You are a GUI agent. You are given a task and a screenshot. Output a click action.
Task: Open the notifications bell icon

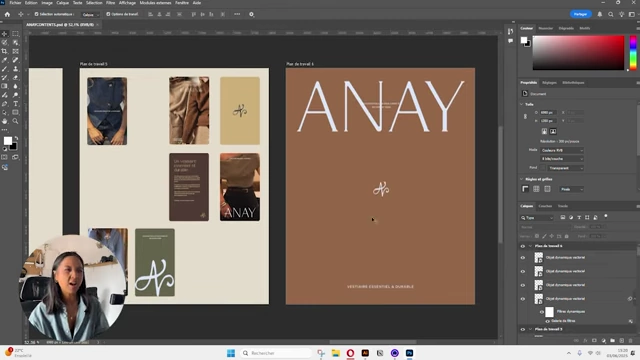(x=600, y=14)
